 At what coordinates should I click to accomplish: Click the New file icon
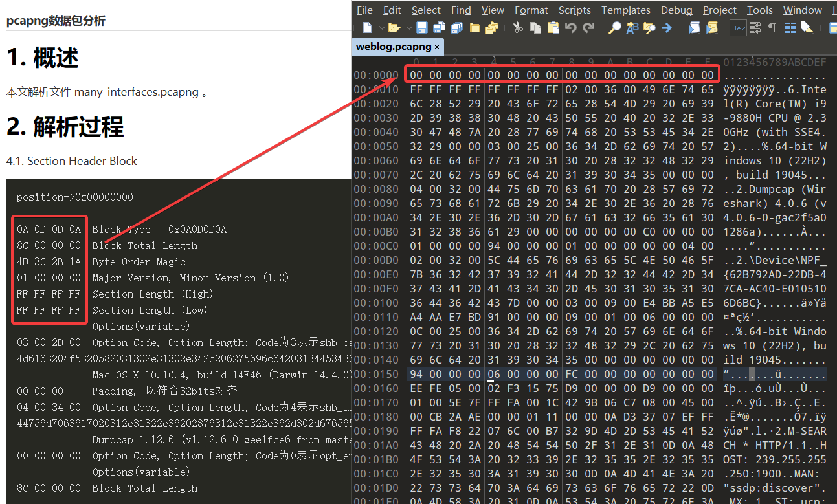pyautogui.click(x=367, y=28)
